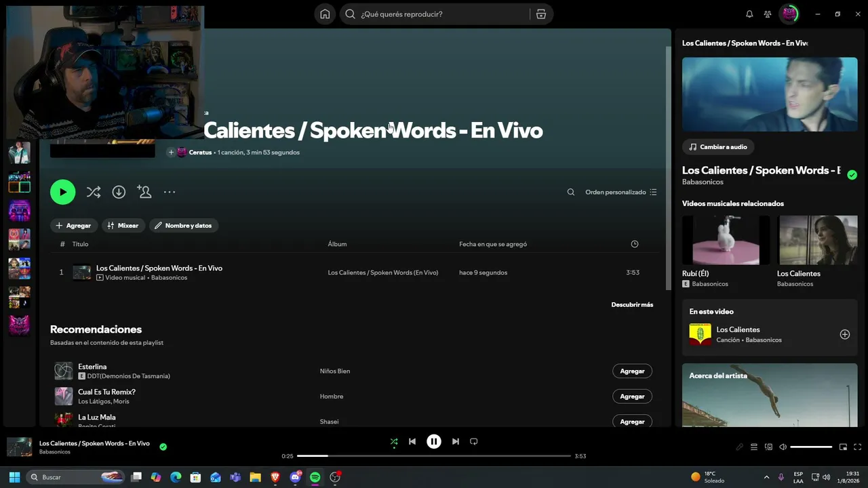The image size is (868, 488).
Task: Open the Esterlina recommendation
Action: click(x=92, y=367)
